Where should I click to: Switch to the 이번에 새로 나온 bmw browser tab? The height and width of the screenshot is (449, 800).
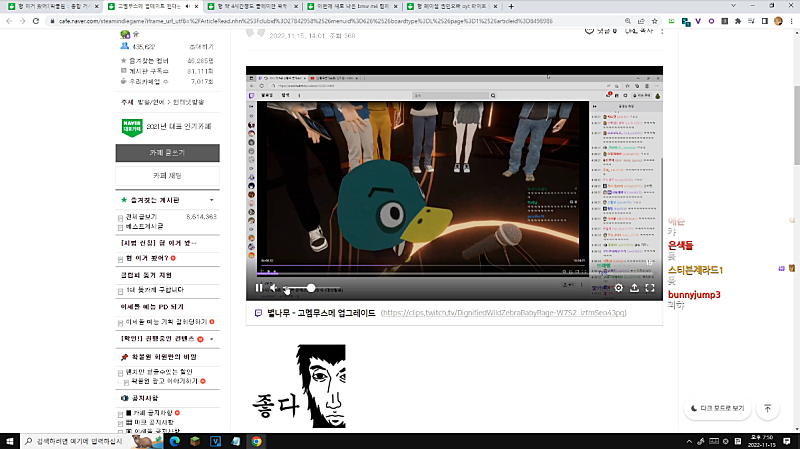(x=353, y=6)
